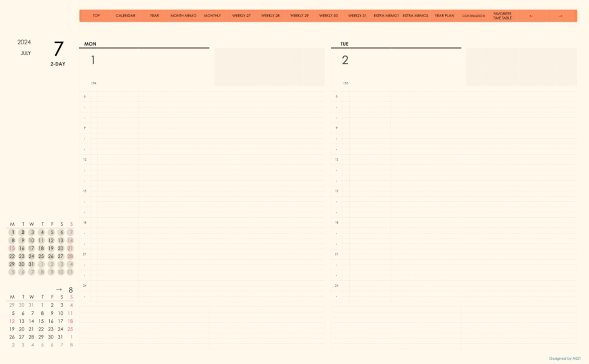Open the EXTRA MEMO2 tab

tap(416, 16)
